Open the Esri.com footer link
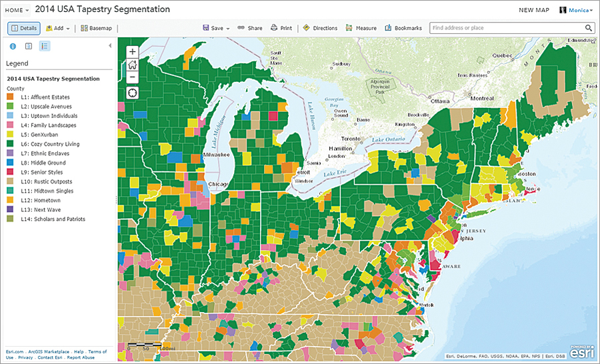Image resolution: width=600 pixels, height=364 pixels. pyautogui.click(x=15, y=351)
